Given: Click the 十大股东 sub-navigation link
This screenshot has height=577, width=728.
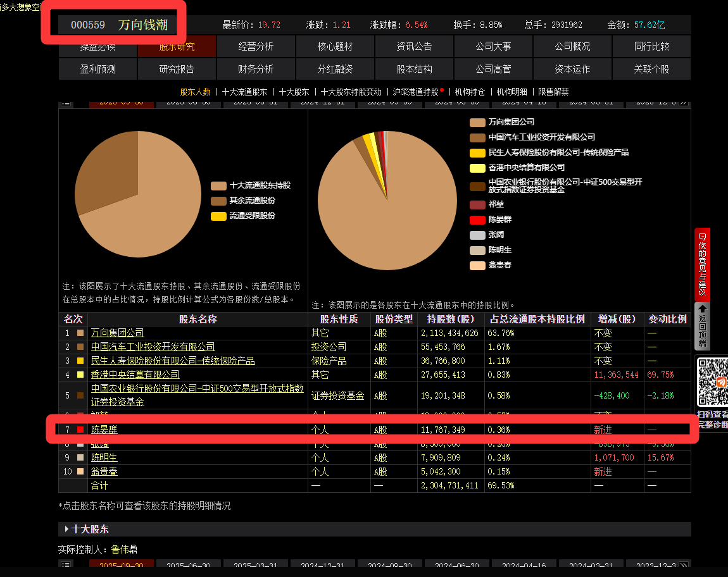Looking at the screenshot, I should click(x=294, y=92).
